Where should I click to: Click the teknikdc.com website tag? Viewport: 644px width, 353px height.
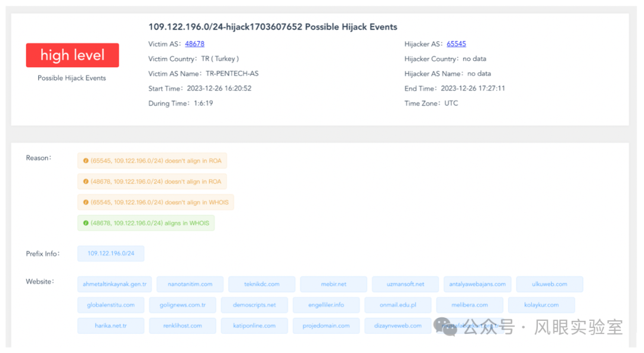(x=261, y=284)
